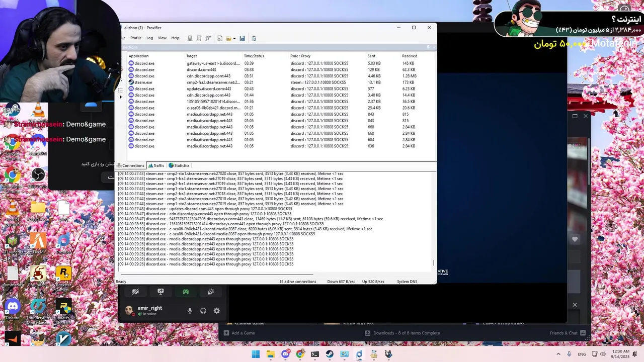This screenshot has height=362, width=644.
Task: Sort by Time/Status column header
Action: click(254, 56)
